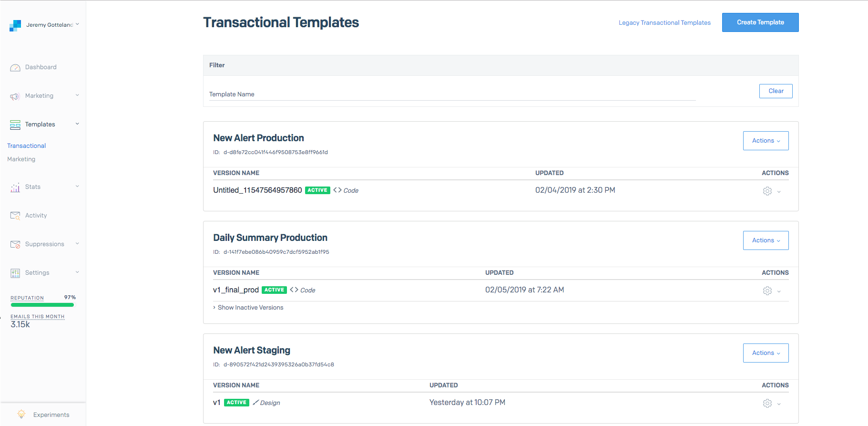
Task: Click the 3.15k emails count
Action: click(20, 325)
